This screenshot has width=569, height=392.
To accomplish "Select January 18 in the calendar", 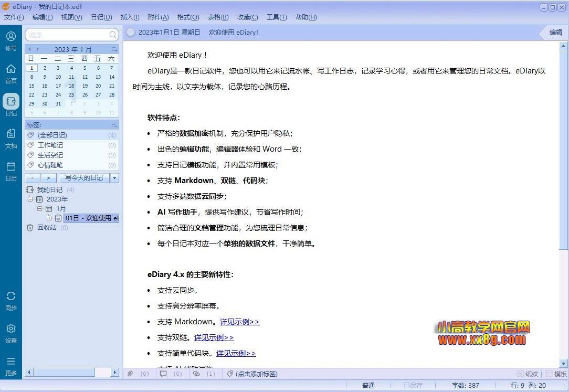I will point(71,86).
